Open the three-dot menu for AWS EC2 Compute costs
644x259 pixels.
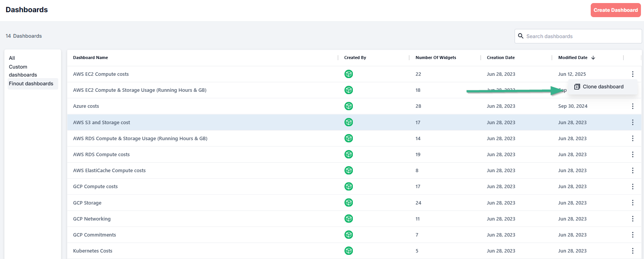pos(633,74)
